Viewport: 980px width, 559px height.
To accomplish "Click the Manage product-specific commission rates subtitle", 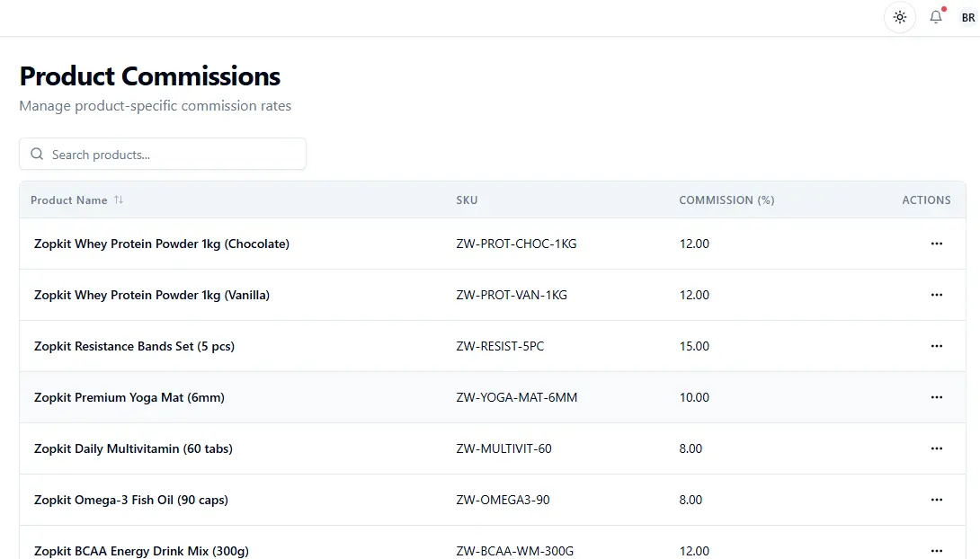I will tap(155, 105).
